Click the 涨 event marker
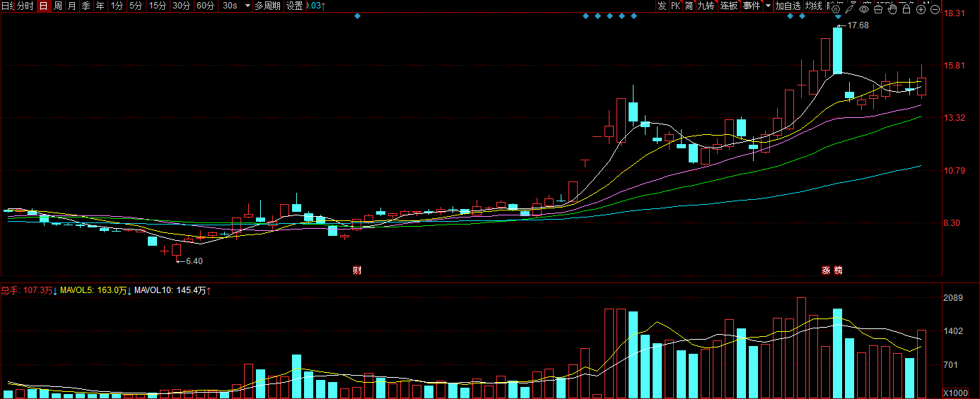The image size is (980, 399). point(826,270)
